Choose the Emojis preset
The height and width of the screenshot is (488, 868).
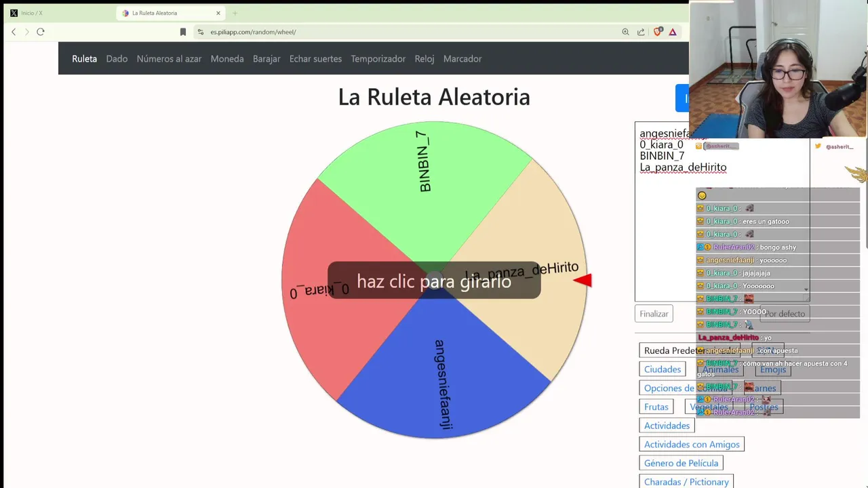[x=772, y=369]
